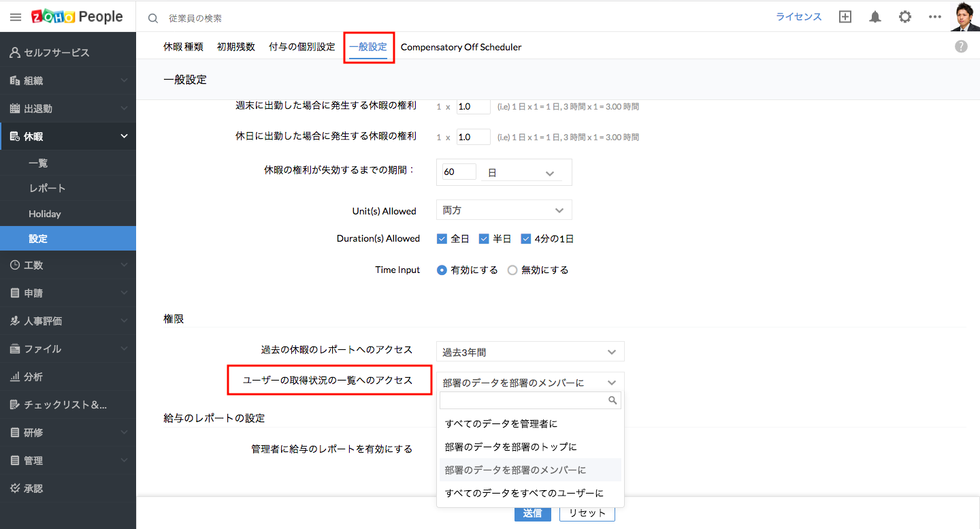Open the Unit(s) Allowed 両方 dropdown

pyautogui.click(x=504, y=210)
